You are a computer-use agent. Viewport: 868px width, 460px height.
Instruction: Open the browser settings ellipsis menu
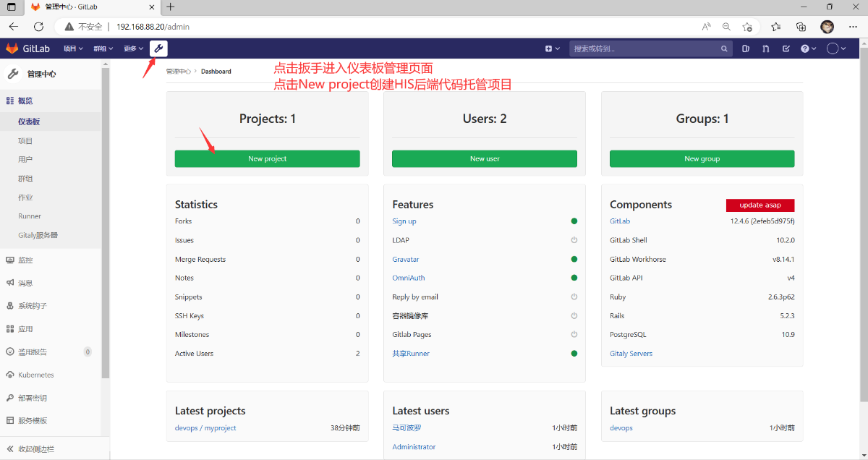point(853,27)
